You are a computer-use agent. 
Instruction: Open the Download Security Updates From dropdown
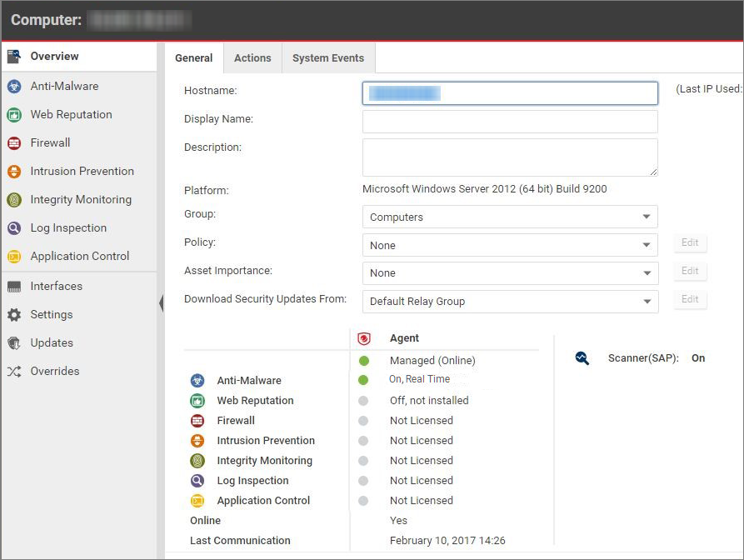[510, 301]
